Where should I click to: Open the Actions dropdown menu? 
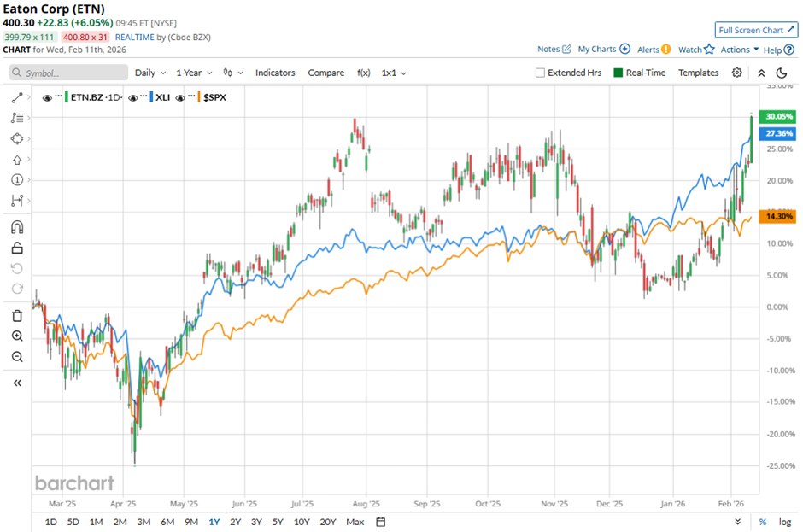point(740,50)
